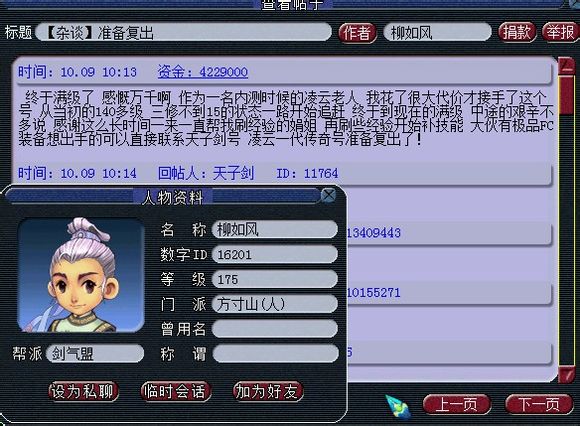The image size is (580, 426).
Task: Click 设为私聊 to set private chat
Action: pyautogui.click(x=83, y=391)
